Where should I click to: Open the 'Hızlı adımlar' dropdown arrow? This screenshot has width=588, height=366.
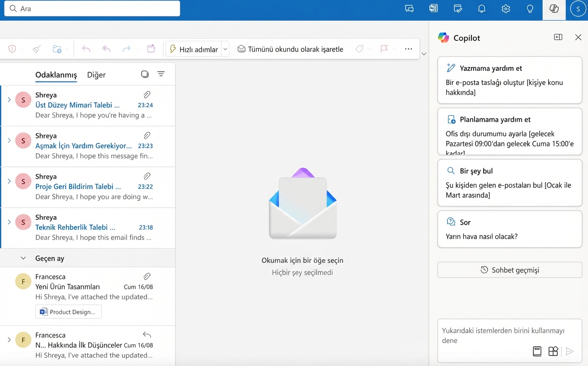(x=225, y=49)
